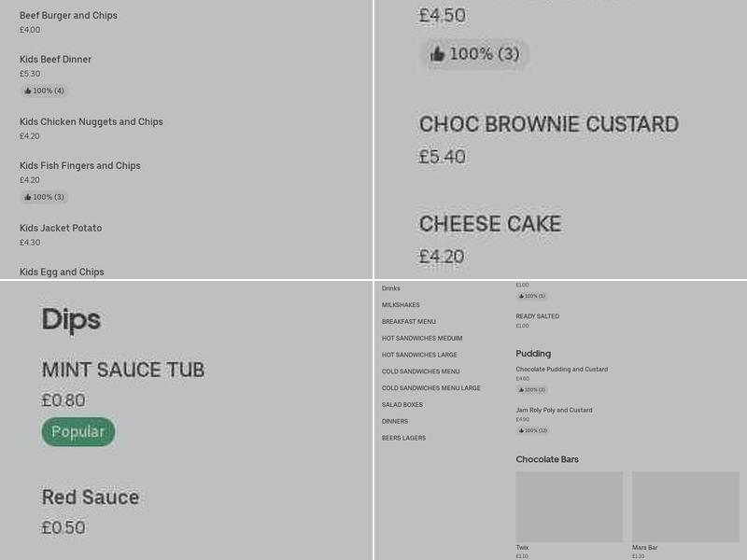Select the 100% (3) rating badge below £4.50
The height and width of the screenshot is (560, 747).
(475, 55)
